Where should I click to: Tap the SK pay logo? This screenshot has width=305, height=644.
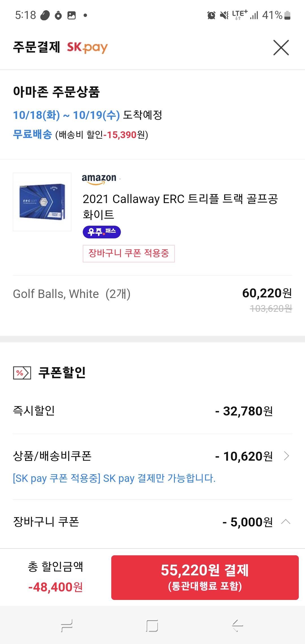pos(87,47)
